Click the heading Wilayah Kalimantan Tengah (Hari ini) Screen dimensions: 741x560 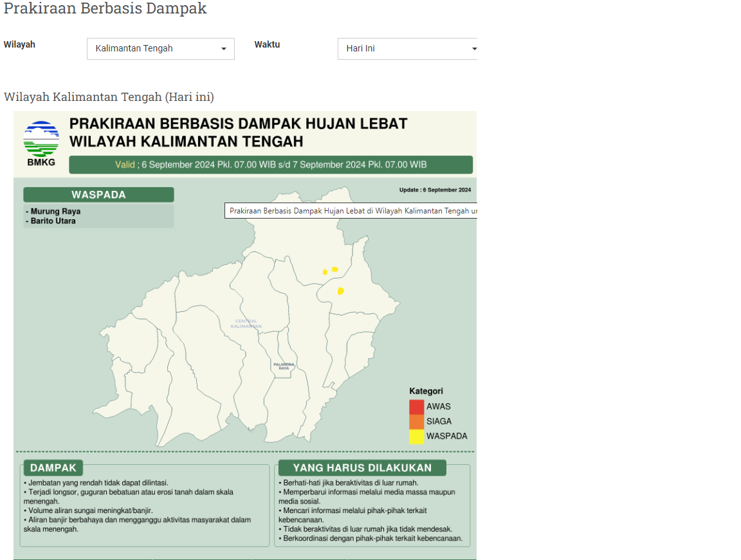109,97
